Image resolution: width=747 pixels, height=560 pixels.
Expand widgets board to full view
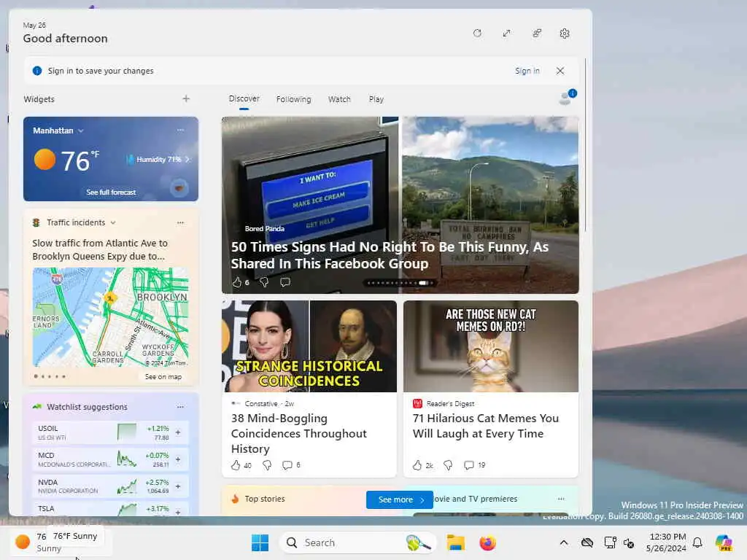[x=506, y=34]
